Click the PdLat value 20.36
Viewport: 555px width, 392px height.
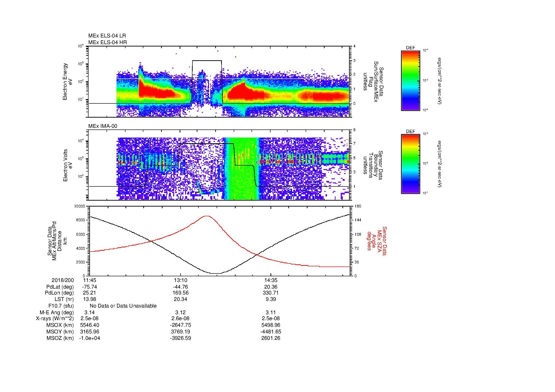pos(271,287)
